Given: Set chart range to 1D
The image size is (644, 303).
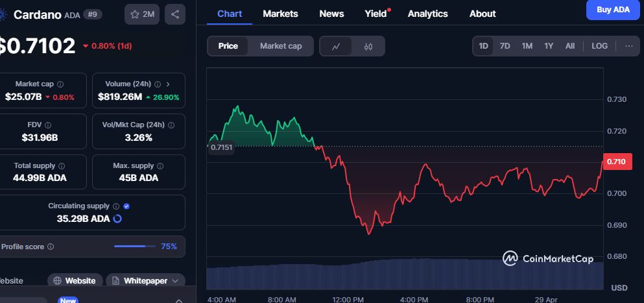Looking at the screenshot, I should 483,46.
